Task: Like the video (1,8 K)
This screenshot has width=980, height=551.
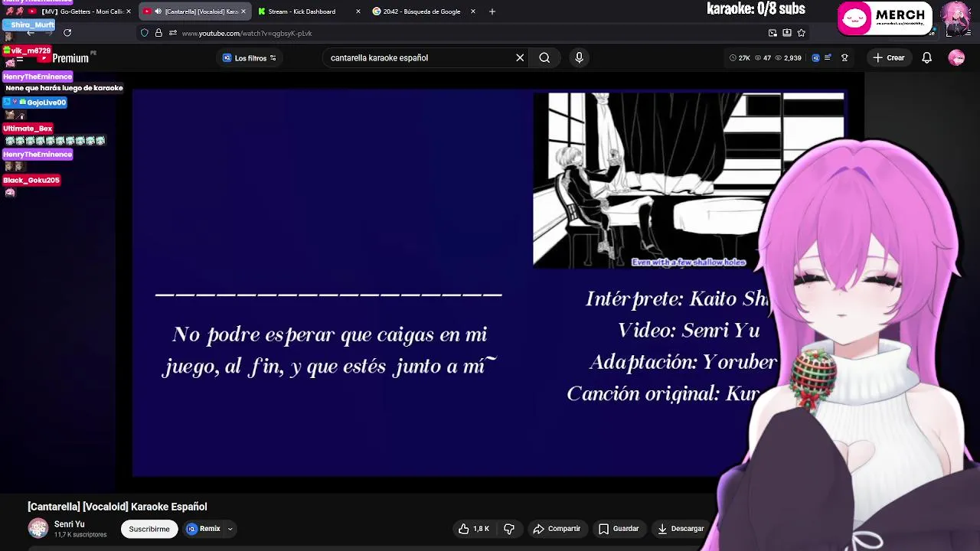Action: click(474, 529)
